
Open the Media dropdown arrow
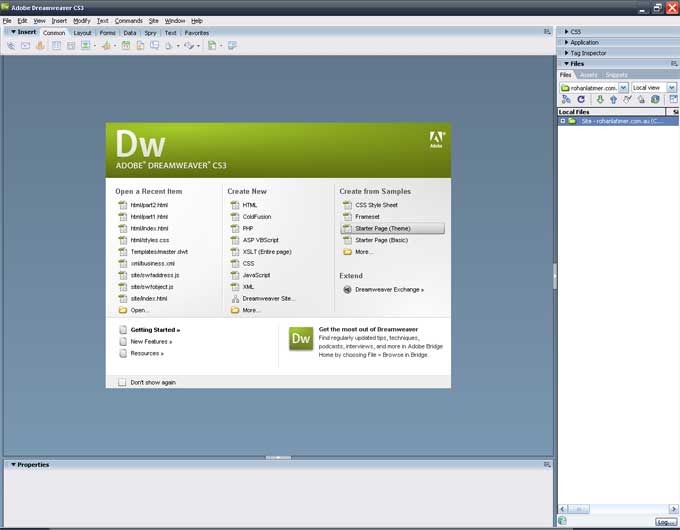(115, 46)
